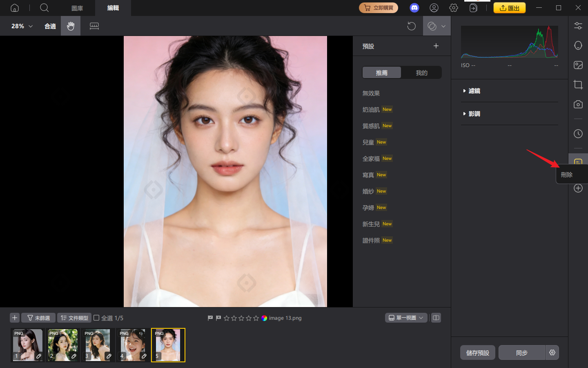Click the 儲存預設 save preset button

477,352
